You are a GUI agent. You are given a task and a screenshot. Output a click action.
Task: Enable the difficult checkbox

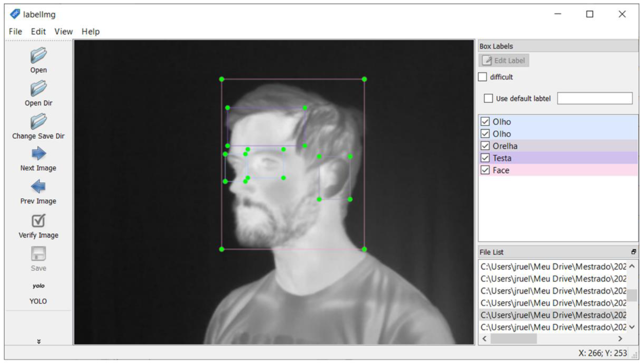tap(482, 77)
